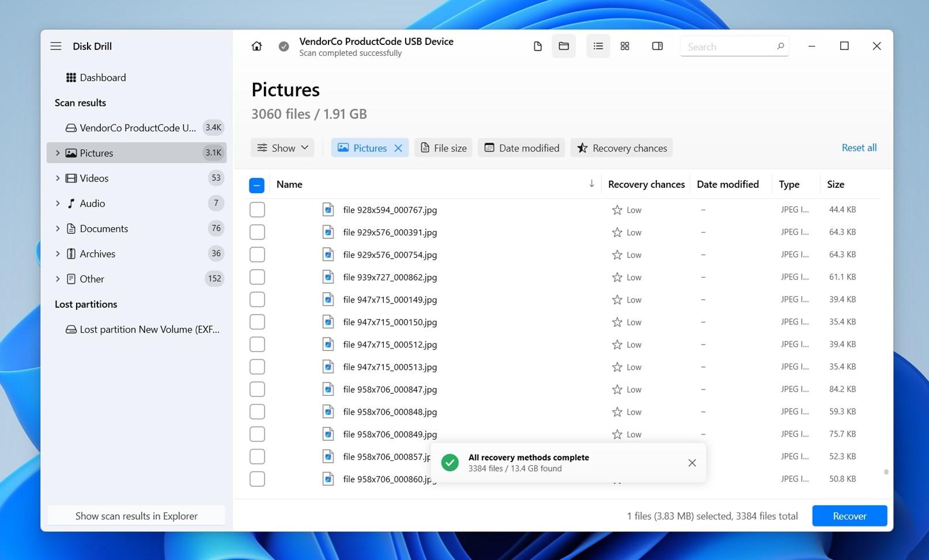Click the star icon for file 958x706_000849.jpg
The image size is (929, 560).
(617, 434)
